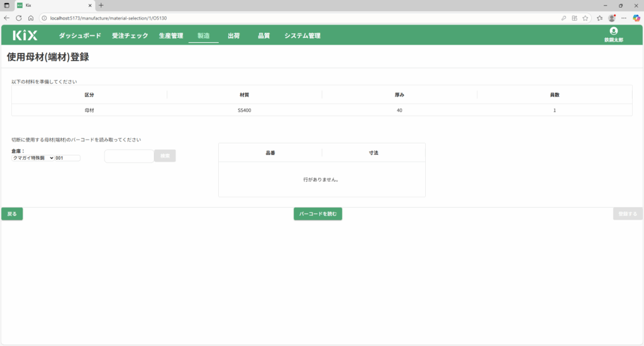Open the browser tab actions icon
The image size is (644, 346).
(x=7, y=5)
